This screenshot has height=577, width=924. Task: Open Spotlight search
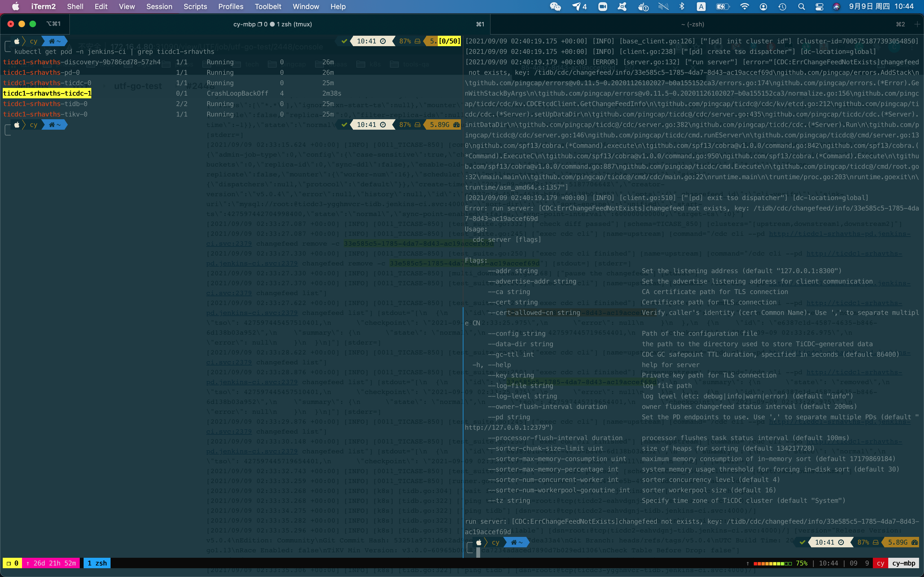(x=801, y=7)
